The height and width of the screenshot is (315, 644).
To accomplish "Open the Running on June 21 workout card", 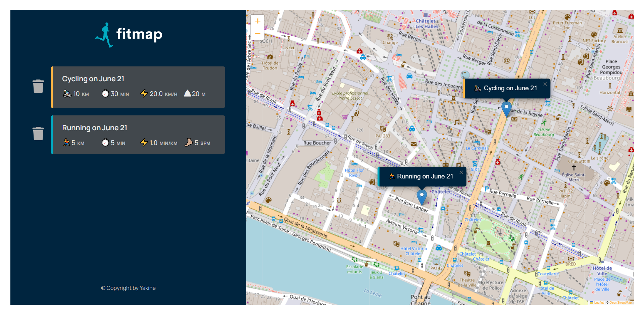I will [x=138, y=135].
